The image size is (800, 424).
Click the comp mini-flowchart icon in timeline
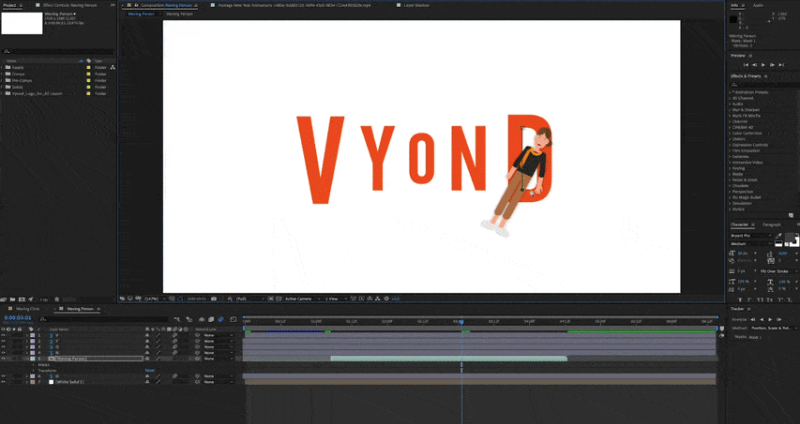click(x=177, y=319)
